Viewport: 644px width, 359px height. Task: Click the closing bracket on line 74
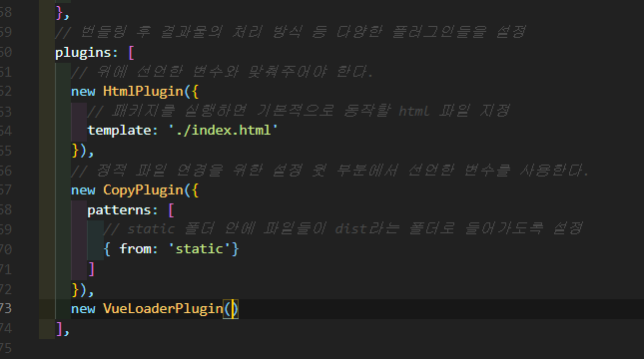click(59, 329)
